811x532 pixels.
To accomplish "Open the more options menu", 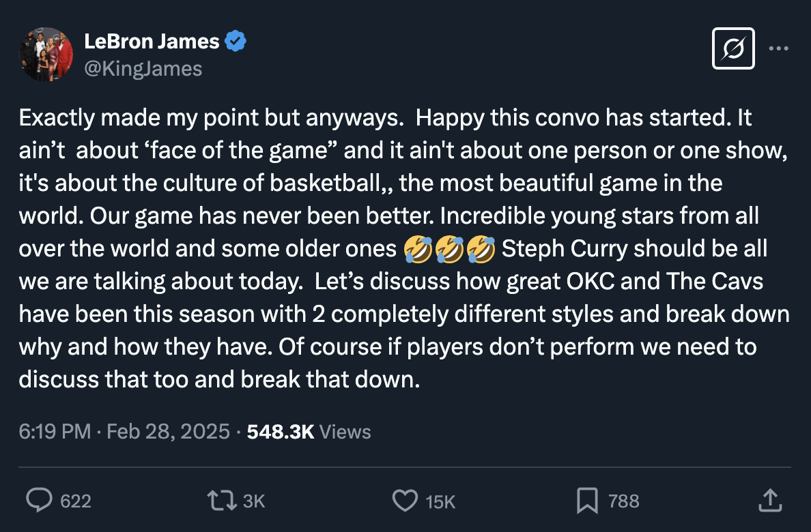I will click(x=778, y=46).
